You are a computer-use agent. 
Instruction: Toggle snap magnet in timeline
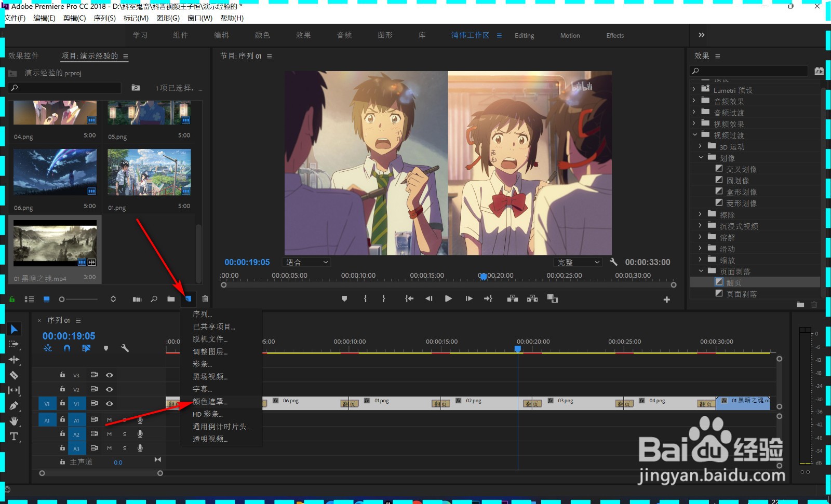coord(67,348)
